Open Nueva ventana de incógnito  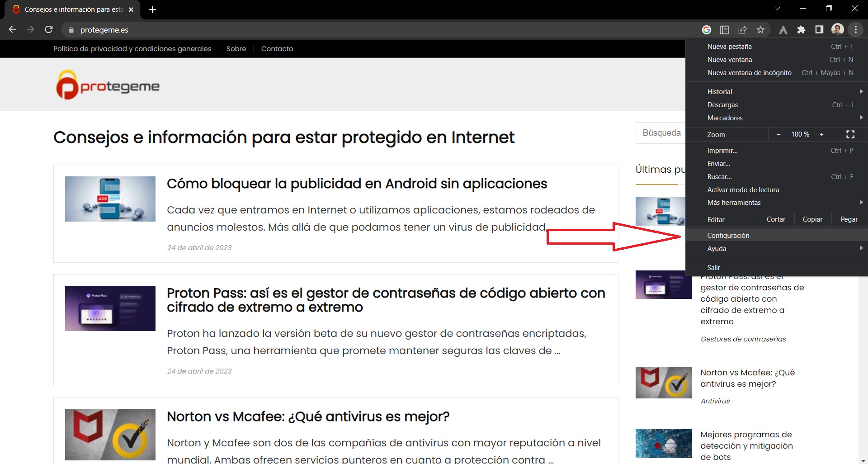click(x=777, y=73)
